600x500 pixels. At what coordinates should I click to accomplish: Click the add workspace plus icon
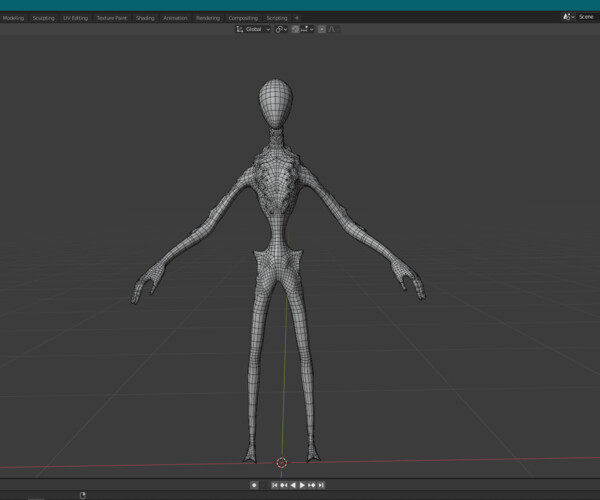click(x=296, y=18)
